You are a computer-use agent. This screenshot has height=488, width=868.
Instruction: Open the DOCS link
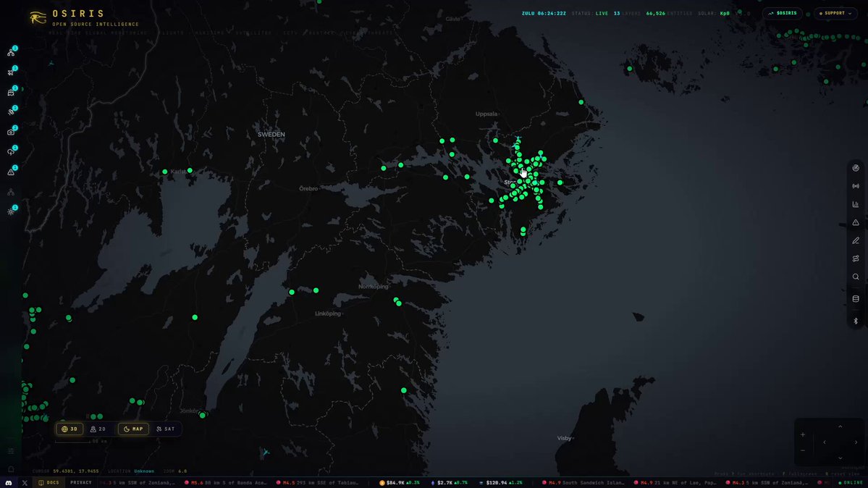coord(49,483)
